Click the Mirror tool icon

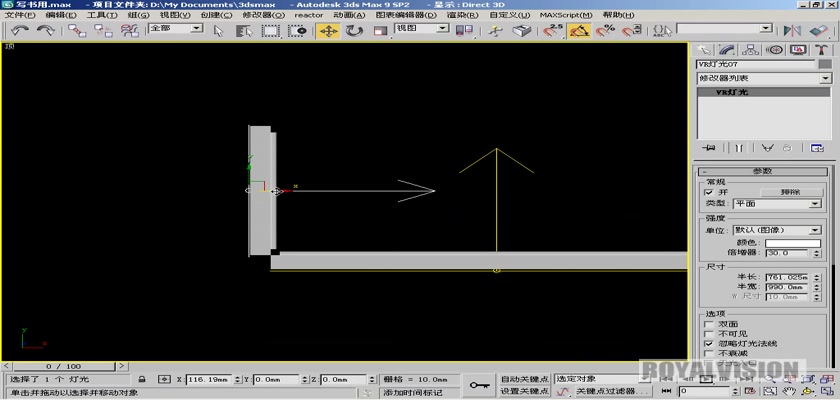tap(792, 31)
